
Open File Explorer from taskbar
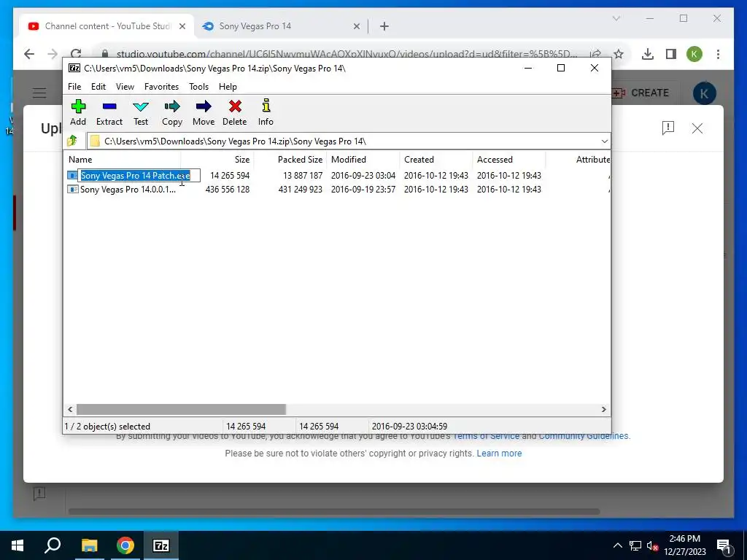click(x=89, y=545)
